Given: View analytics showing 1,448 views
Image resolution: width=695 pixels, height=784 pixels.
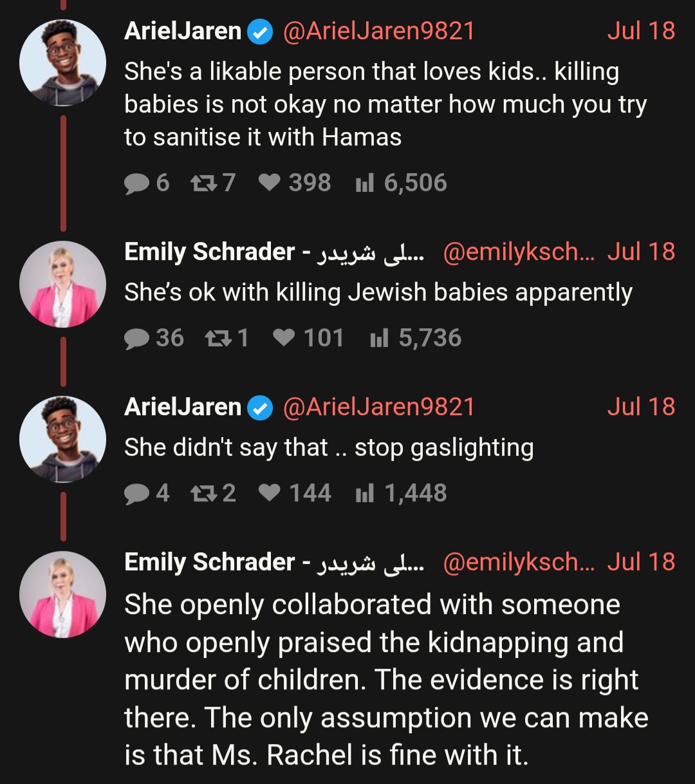Looking at the screenshot, I should click(x=401, y=494).
